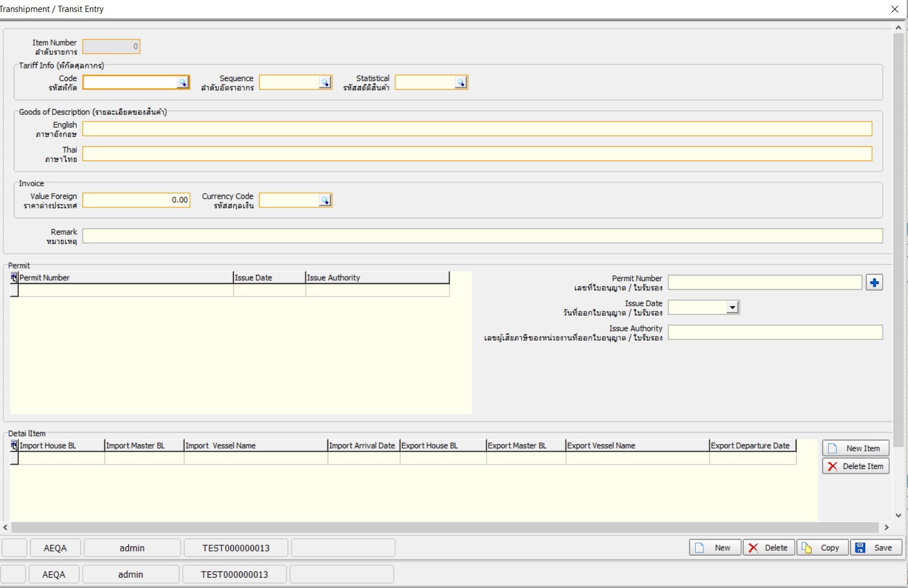Open lookup for Statistical code field

(461, 83)
